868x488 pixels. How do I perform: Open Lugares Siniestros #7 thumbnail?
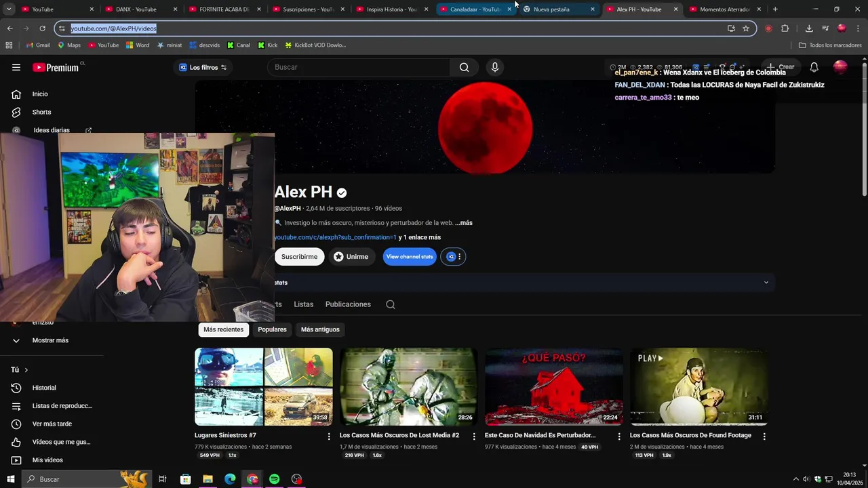pos(264,387)
